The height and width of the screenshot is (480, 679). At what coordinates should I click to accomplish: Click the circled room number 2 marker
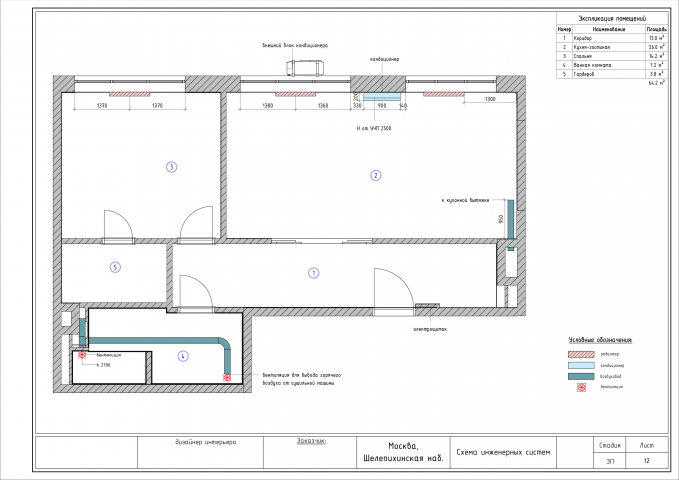pyautogui.click(x=375, y=175)
